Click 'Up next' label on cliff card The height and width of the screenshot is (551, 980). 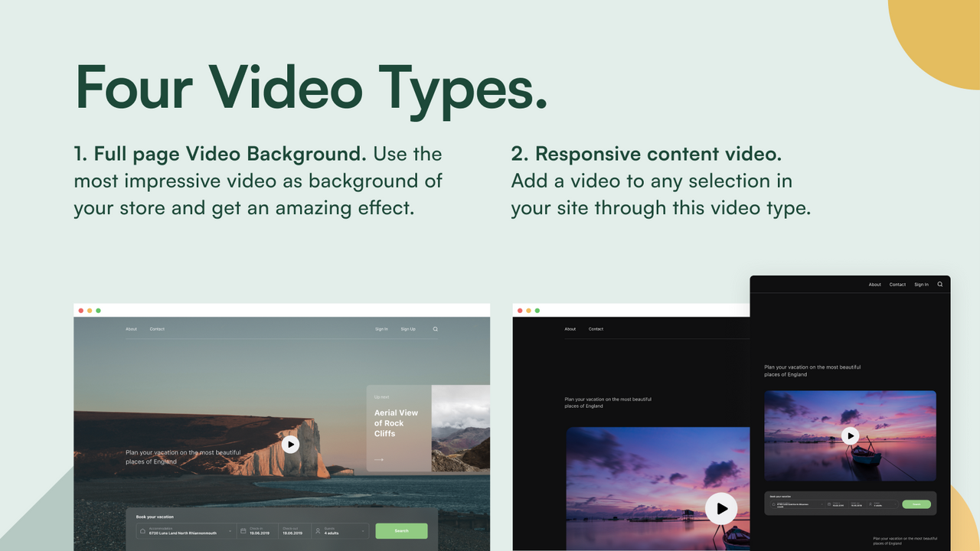(381, 397)
